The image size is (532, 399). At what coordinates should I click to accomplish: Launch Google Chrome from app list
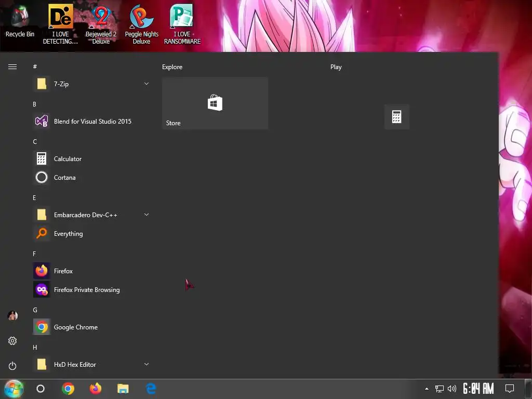pyautogui.click(x=92, y=327)
